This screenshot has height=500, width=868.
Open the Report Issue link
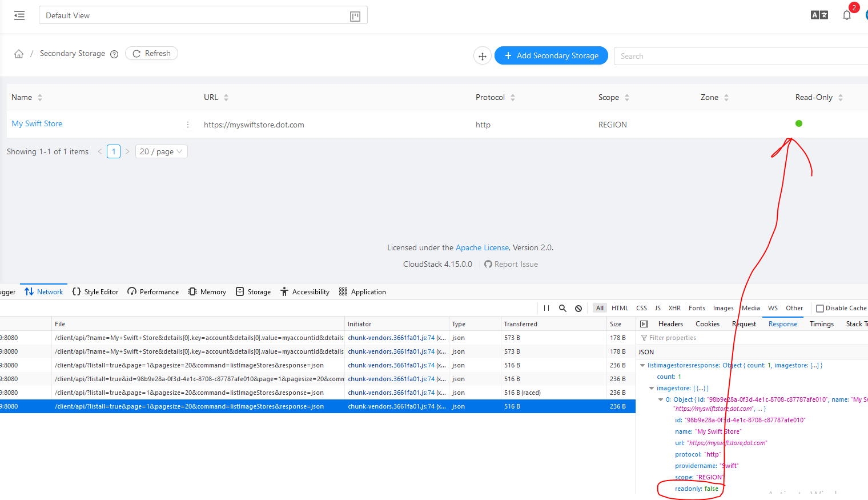(x=511, y=264)
